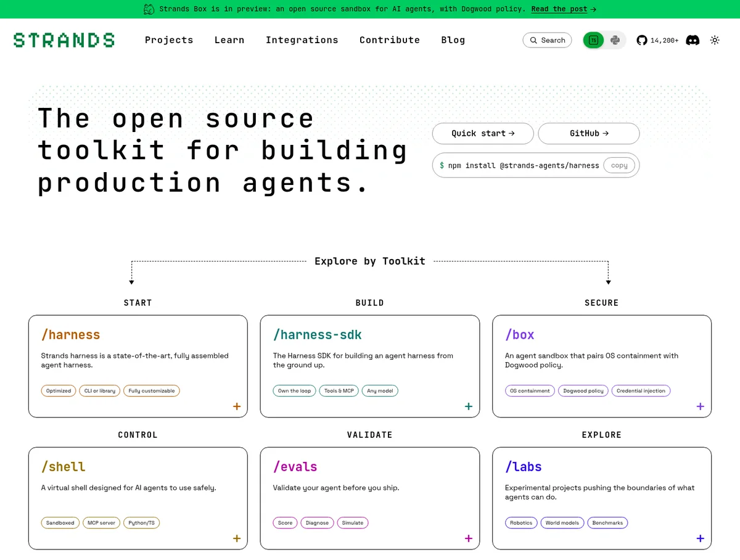Open the /box heading
The width and height of the screenshot is (740, 560).
point(520,335)
